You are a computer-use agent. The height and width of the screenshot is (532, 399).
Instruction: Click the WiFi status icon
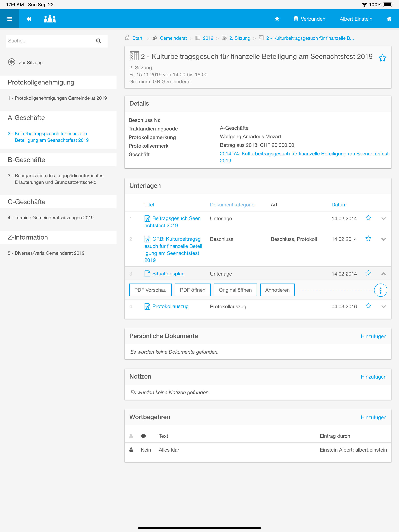coord(364,4)
